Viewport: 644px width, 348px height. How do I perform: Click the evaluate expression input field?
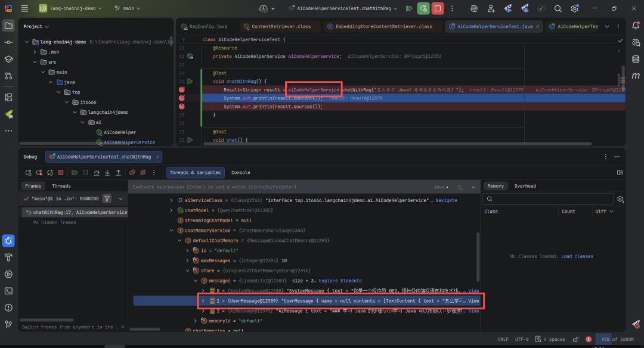279,187
